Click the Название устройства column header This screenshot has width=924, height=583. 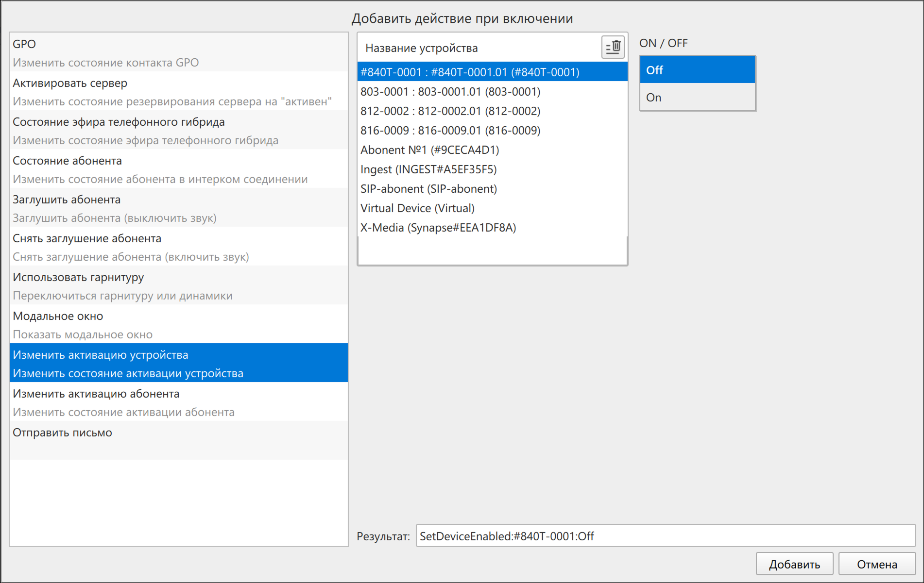(421, 48)
